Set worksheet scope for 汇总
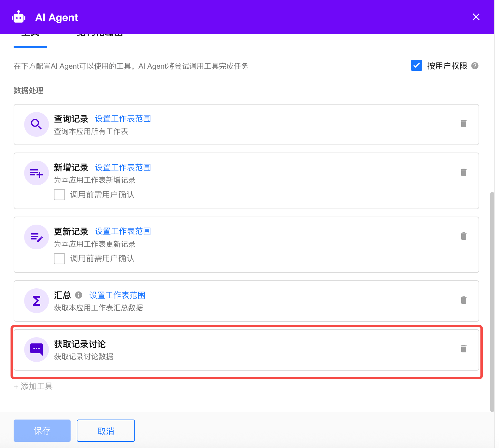 (117, 295)
